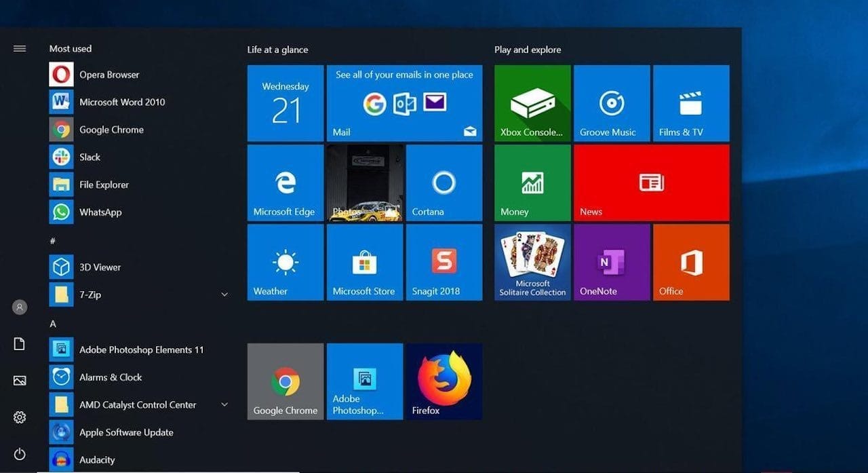
Task: Launch the Firefox tile
Action: 444,381
